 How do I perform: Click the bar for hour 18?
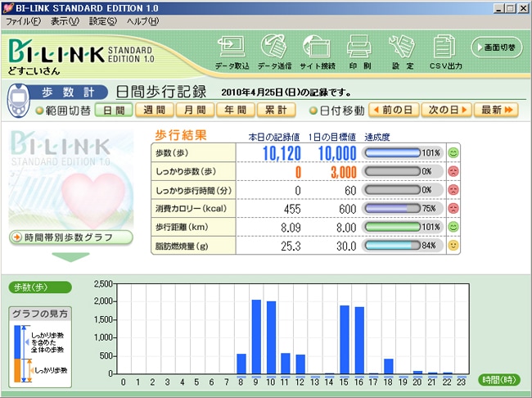tap(389, 366)
